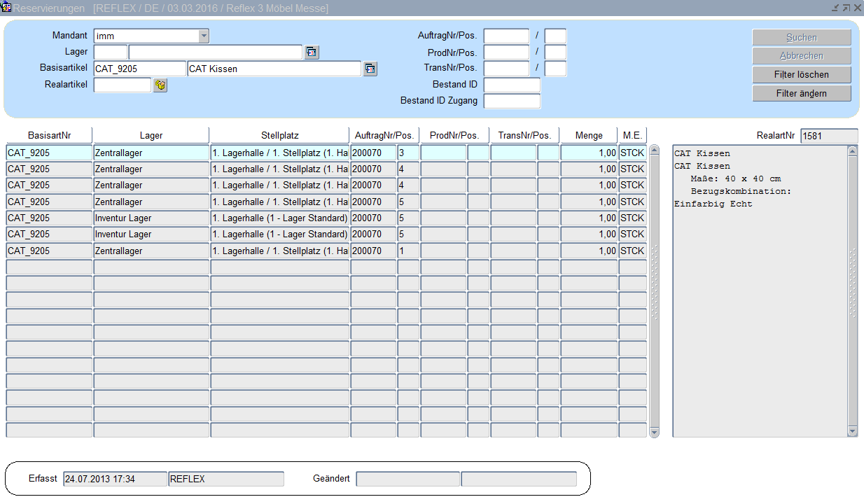Click the Menge column header

tap(589, 135)
